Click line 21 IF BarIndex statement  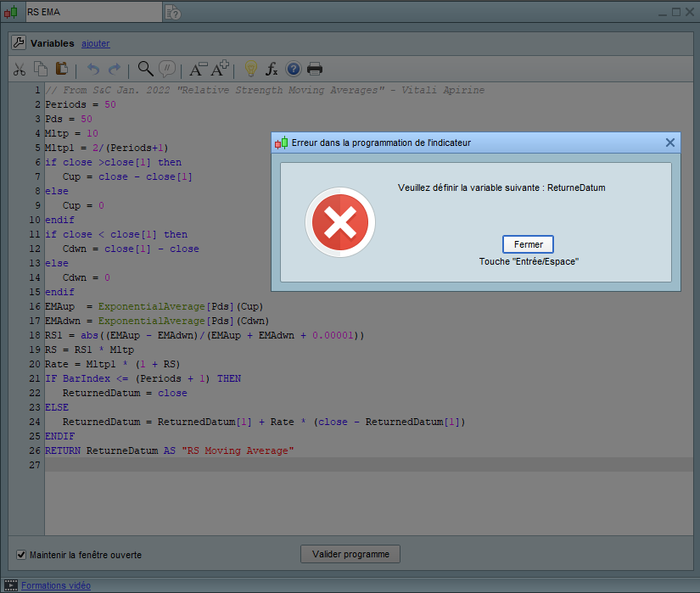143,378
